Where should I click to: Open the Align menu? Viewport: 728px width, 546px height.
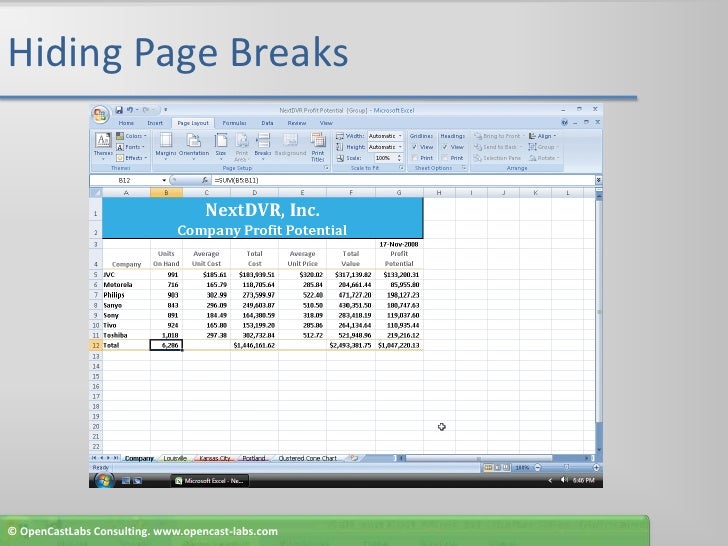click(x=542, y=136)
